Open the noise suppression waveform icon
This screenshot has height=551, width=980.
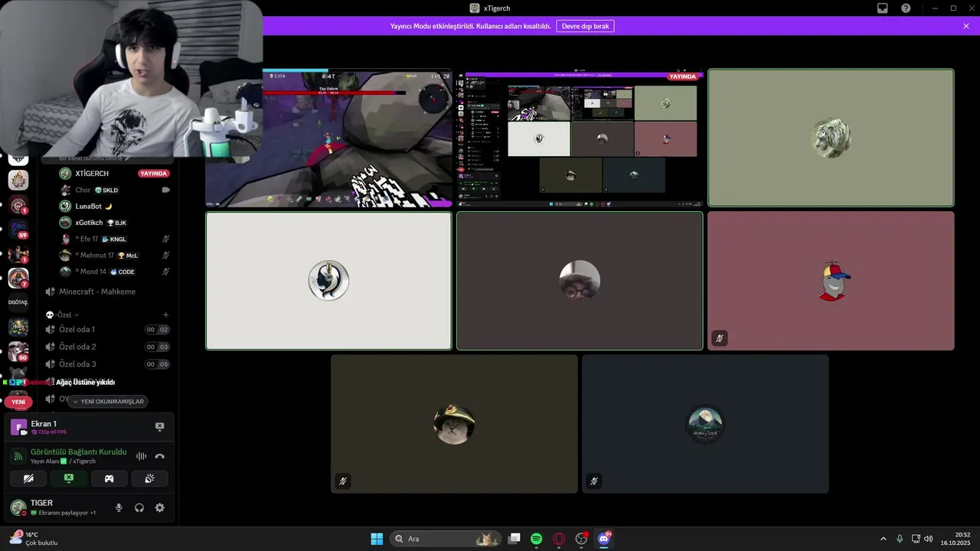141,456
